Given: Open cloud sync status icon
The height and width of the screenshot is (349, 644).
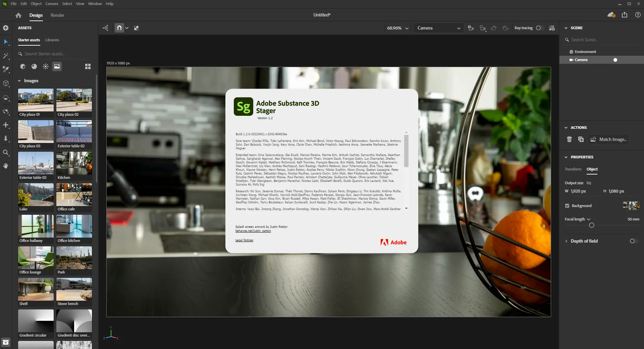Looking at the screenshot, I should (611, 15).
